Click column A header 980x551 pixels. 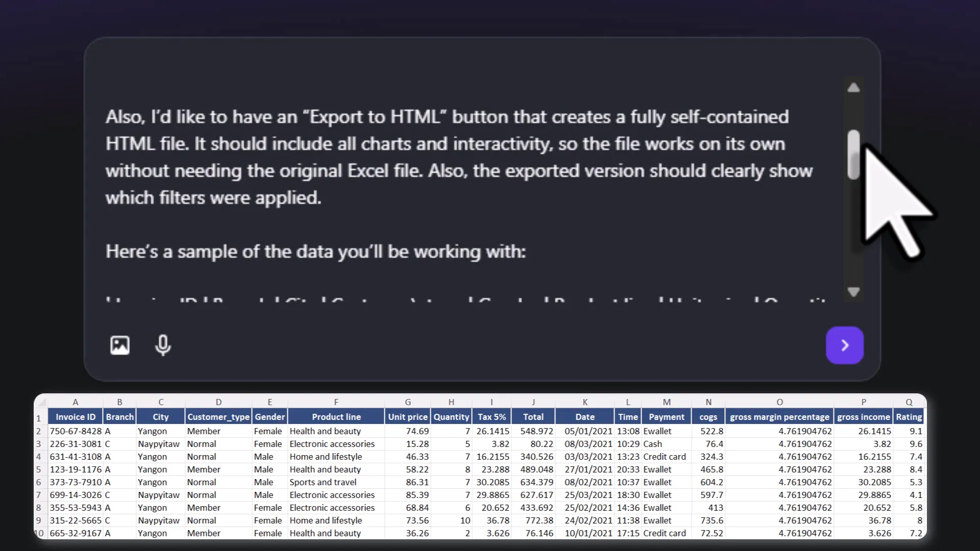(75, 402)
